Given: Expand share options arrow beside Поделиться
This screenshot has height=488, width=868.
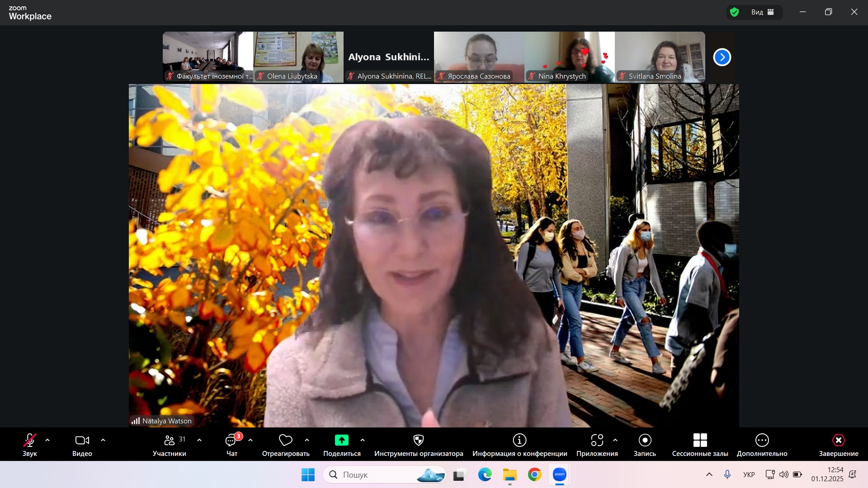Looking at the screenshot, I should [x=363, y=440].
